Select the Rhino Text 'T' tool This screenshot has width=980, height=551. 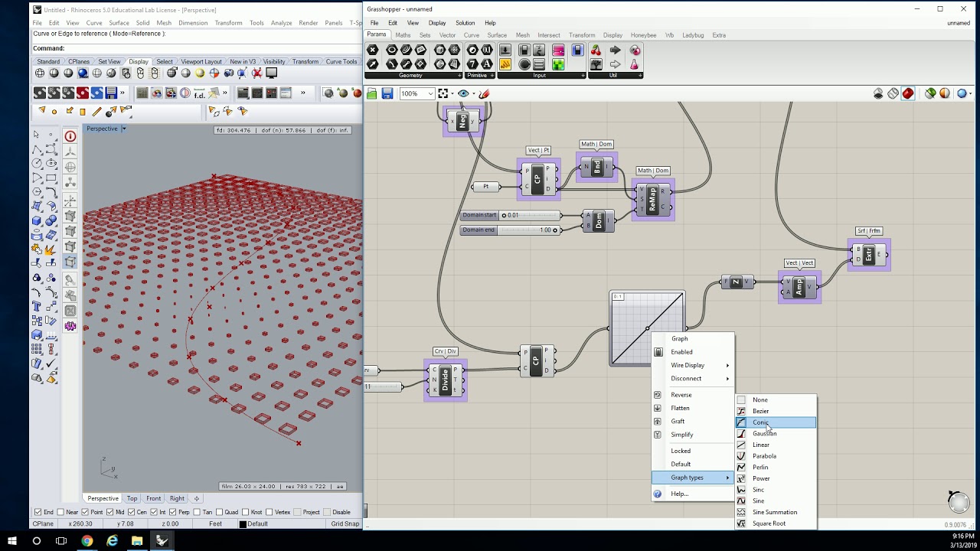point(37,305)
